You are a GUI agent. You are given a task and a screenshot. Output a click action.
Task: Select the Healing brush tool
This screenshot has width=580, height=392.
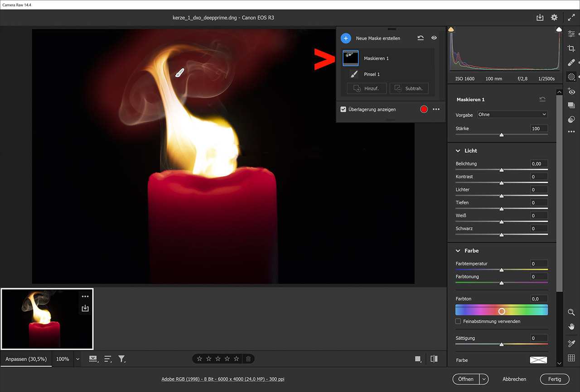click(x=571, y=62)
